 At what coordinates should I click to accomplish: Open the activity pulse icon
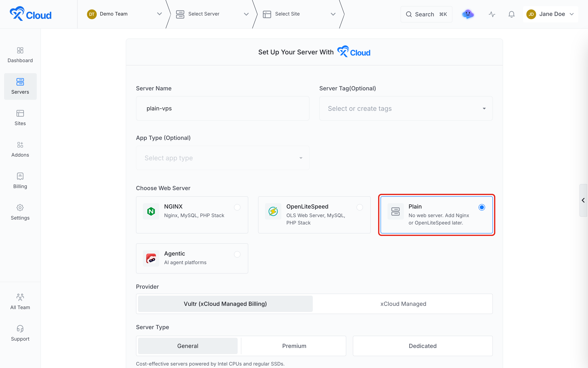[x=492, y=14]
